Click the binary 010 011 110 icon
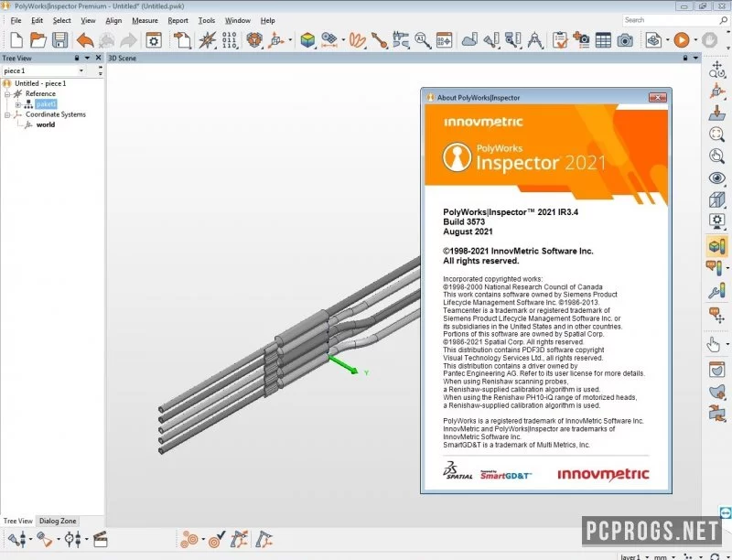Viewport: 732px width, 560px height. (230, 40)
